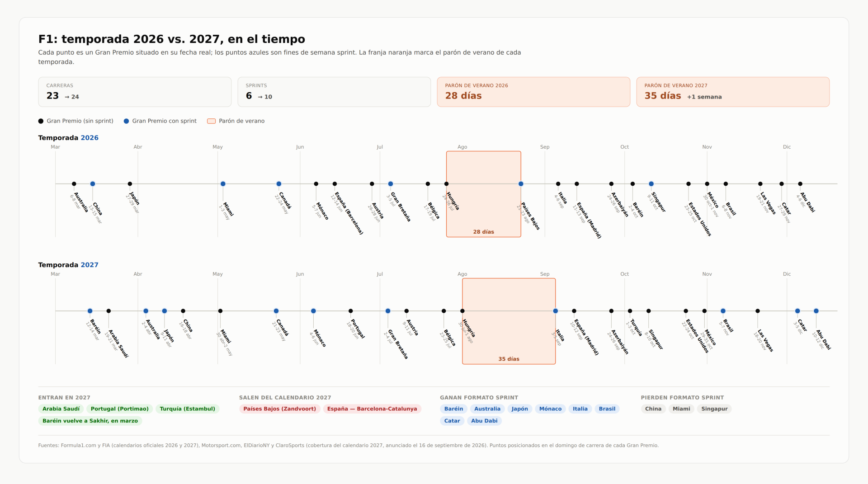This screenshot has width=868, height=484.
Task: Select the Parón de verano 2027 card
Action: pos(733,92)
